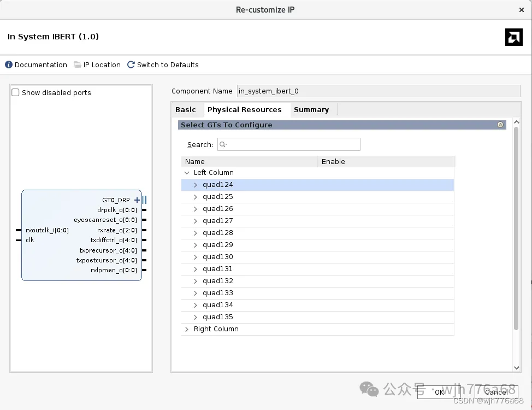Select the quad129 row text
532x410 pixels.
218,245
